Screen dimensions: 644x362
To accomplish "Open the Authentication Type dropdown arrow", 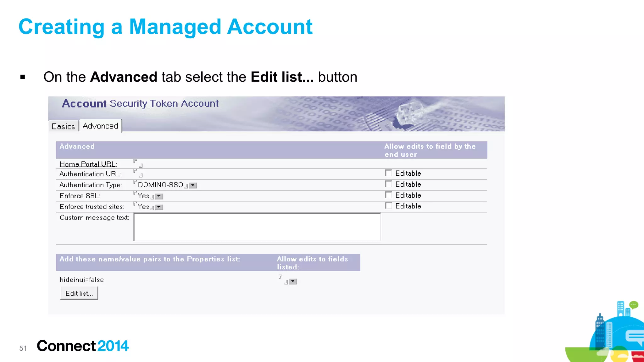I will point(193,185).
